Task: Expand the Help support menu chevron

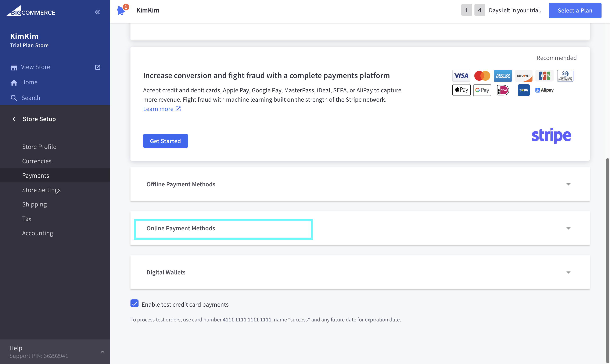Action: [103, 352]
